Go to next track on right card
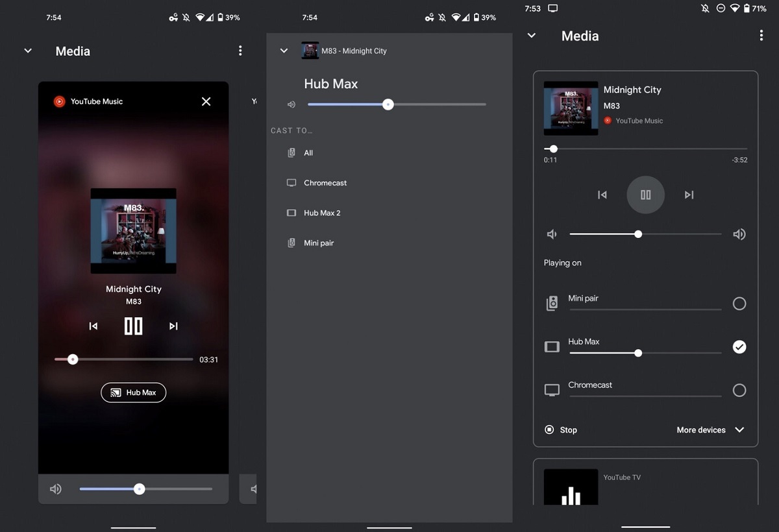The image size is (779, 532). pyautogui.click(x=689, y=195)
